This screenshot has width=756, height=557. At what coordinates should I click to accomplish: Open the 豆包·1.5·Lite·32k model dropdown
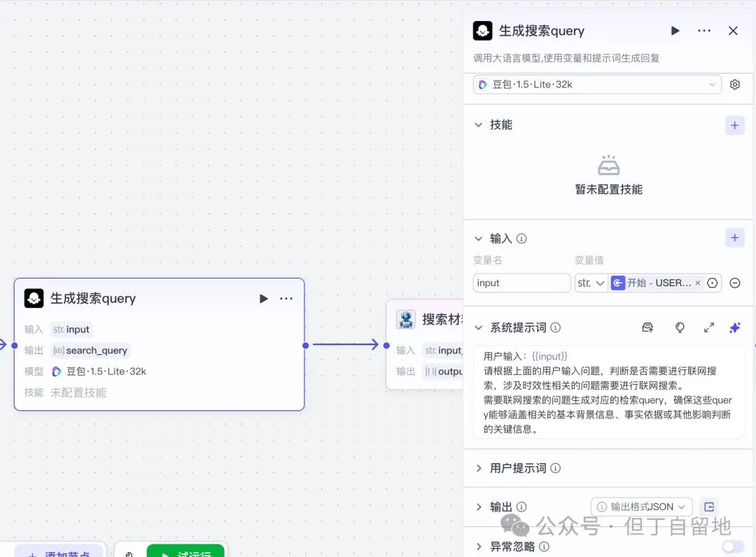coord(596,84)
